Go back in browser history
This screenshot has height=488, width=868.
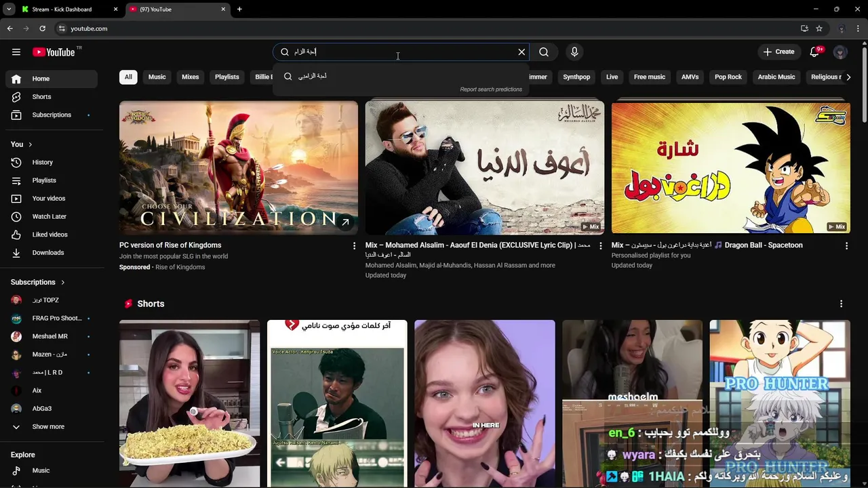(x=9, y=28)
